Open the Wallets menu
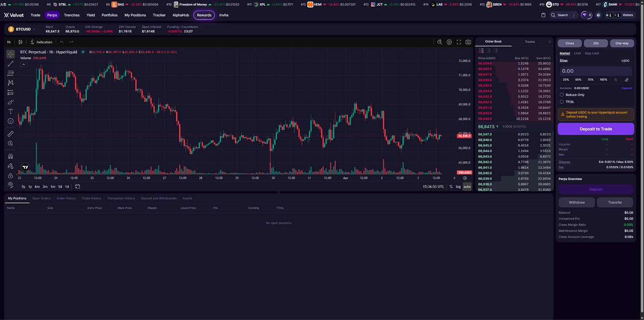Image resolution: width=644 pixels, height=320 pixels. pyautogui.click(x=620, y=15)
